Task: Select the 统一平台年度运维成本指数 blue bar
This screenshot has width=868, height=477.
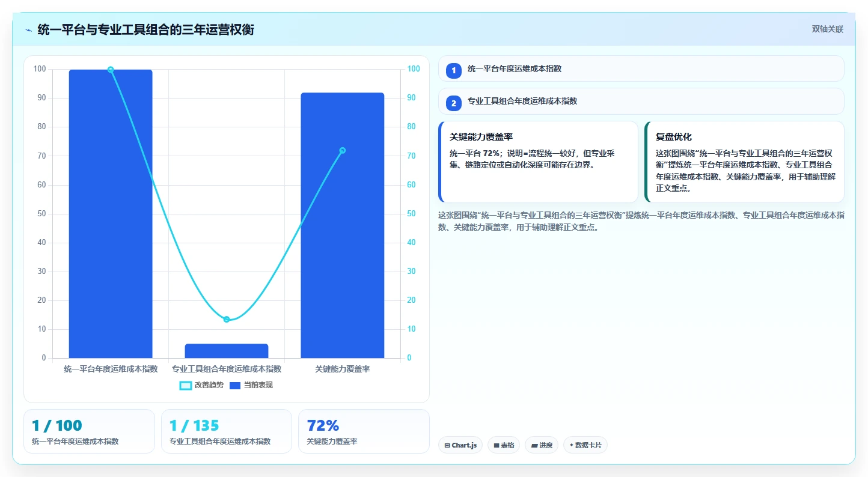Action: 111,214
